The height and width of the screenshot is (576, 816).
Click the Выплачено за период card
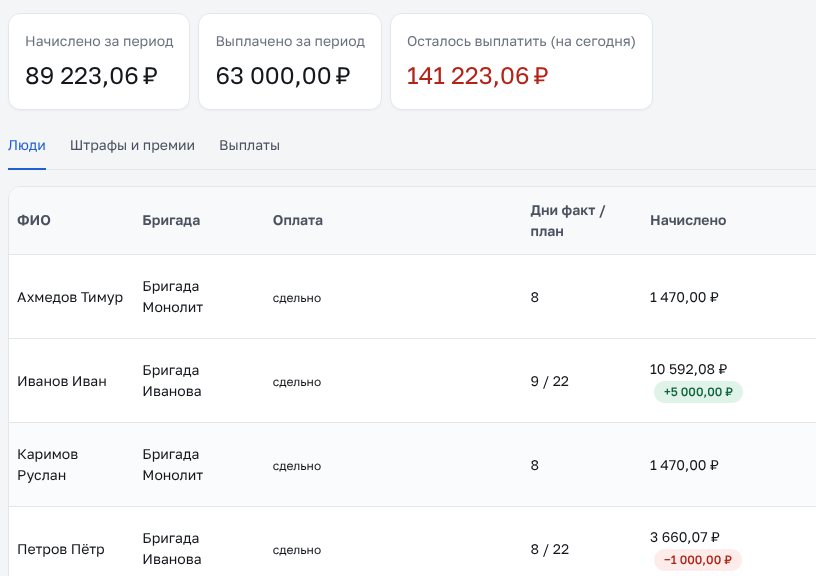pyautogui.click(x=290, y=61)
